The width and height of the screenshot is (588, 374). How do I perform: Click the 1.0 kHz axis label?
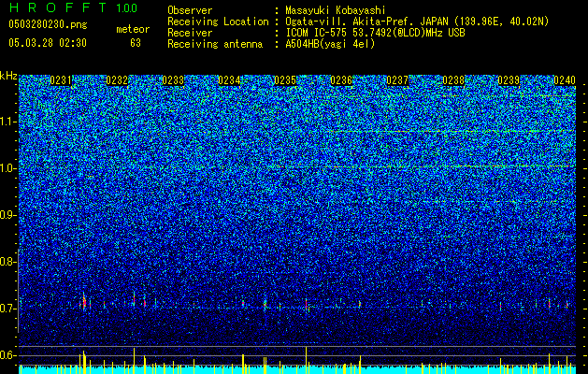(x=7, y=168)
